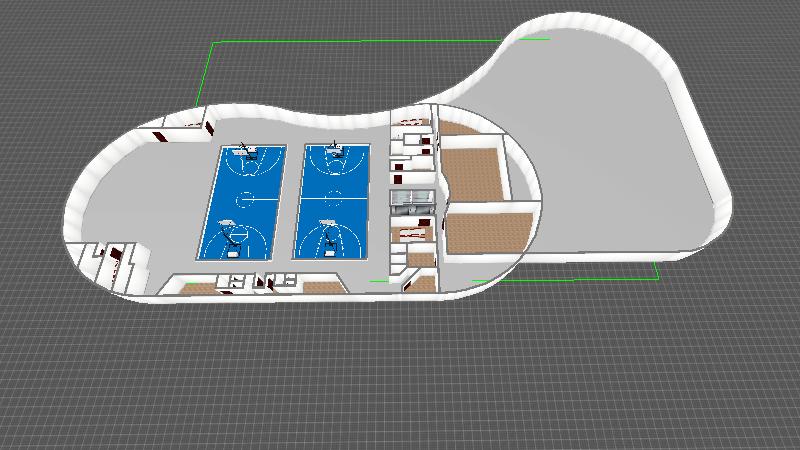Select the small rooms below the basketball courts
This screenshot has width=800, height=450.
pos(260,285)
